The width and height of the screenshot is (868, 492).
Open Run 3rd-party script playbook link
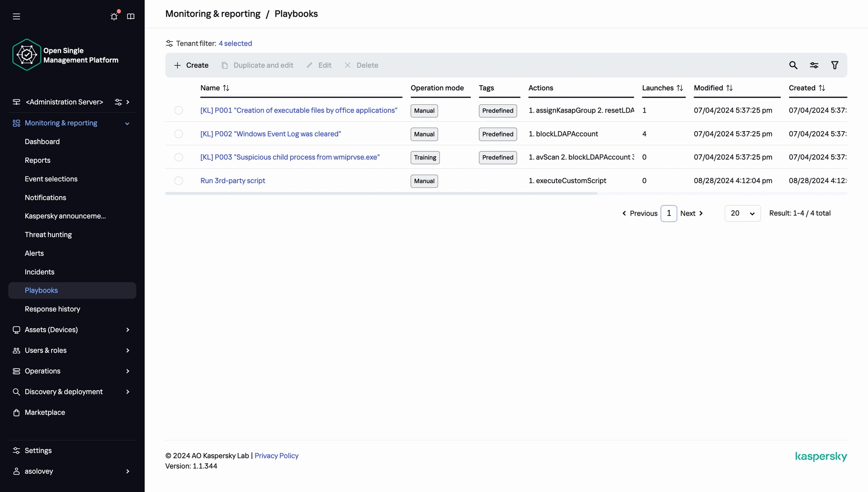233,180
